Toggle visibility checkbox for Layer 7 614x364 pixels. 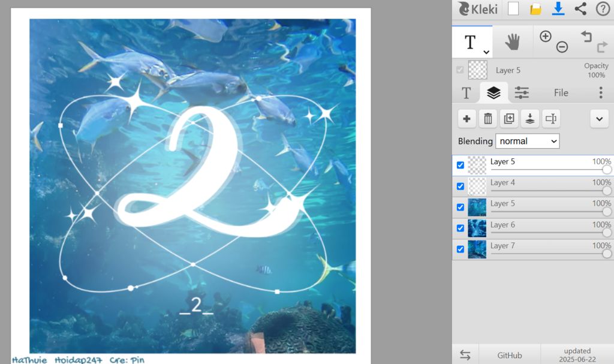coord(460,249)
